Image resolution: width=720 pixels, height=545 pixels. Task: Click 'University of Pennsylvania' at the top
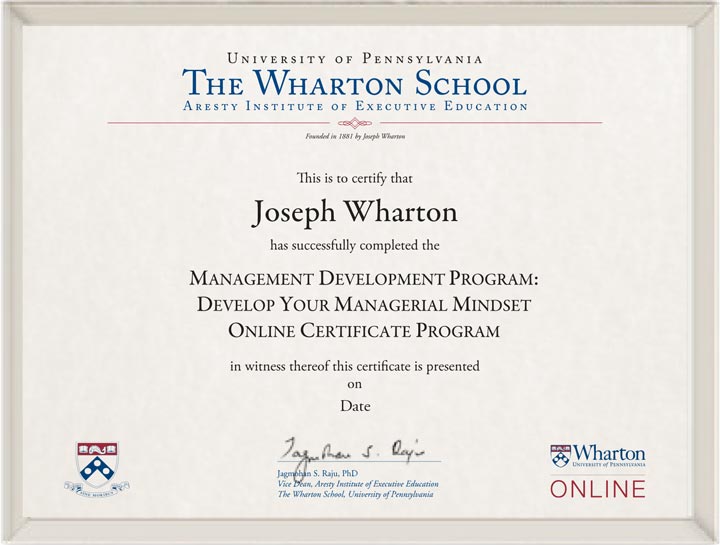(x=355, y=58)
